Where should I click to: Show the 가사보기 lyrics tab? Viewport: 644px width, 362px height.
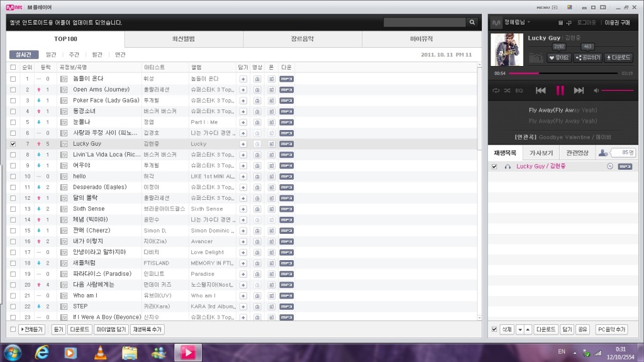pos(541,153)
